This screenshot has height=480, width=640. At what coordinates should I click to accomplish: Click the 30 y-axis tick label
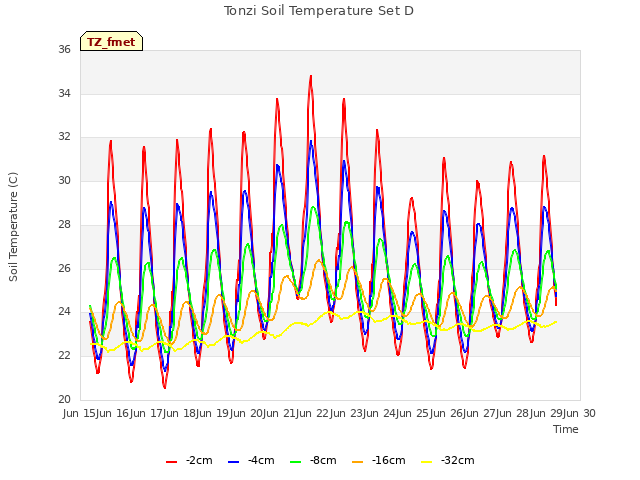click(x=64, y=180)
